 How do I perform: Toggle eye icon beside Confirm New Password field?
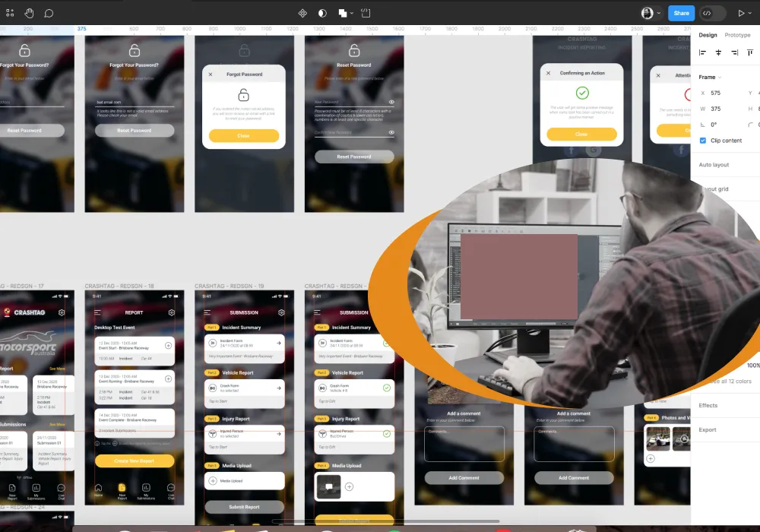click(x=391, y=132)
